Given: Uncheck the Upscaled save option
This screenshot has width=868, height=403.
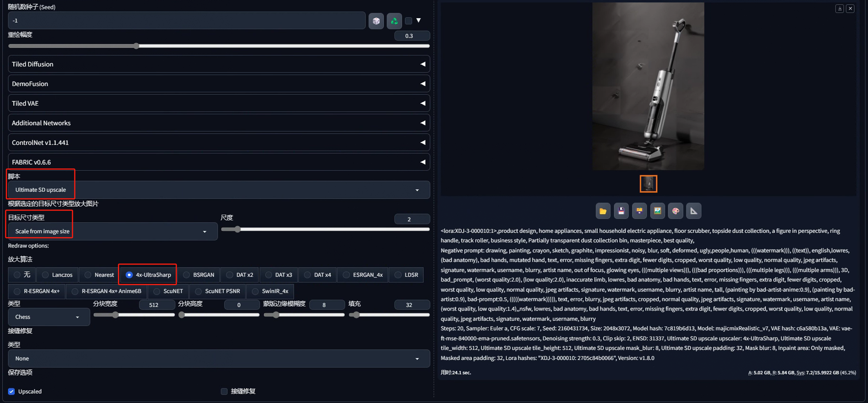Looking at the screenshot, I should tap(12, 391).
